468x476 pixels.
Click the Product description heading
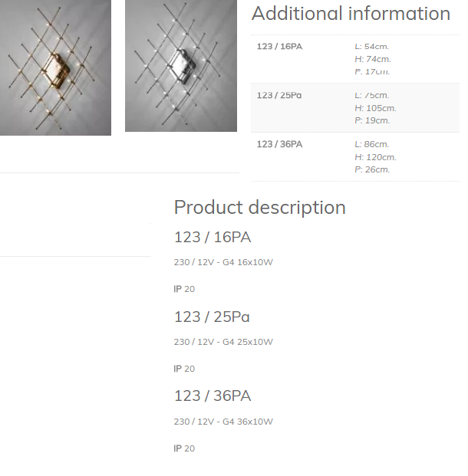[x=260, y=207]
